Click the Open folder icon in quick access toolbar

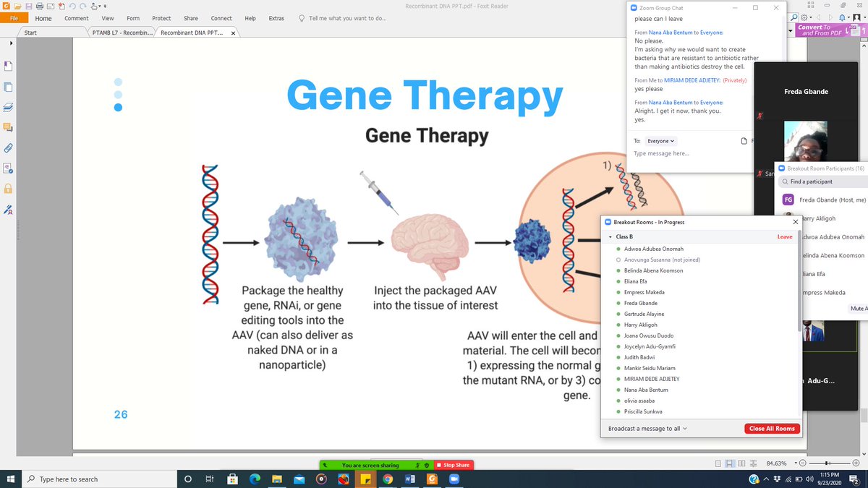click(18, 6)
